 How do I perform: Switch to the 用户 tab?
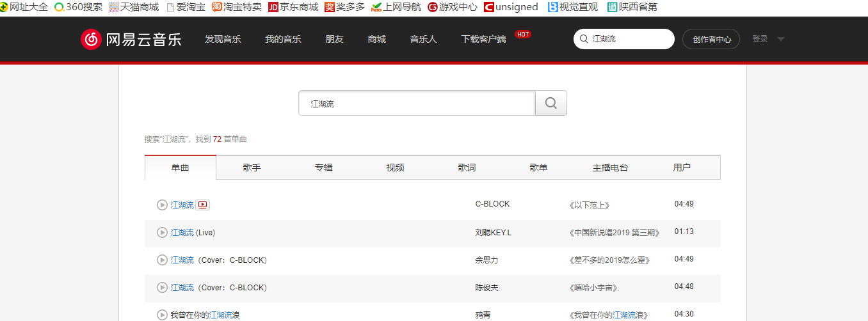click(682, 168)
